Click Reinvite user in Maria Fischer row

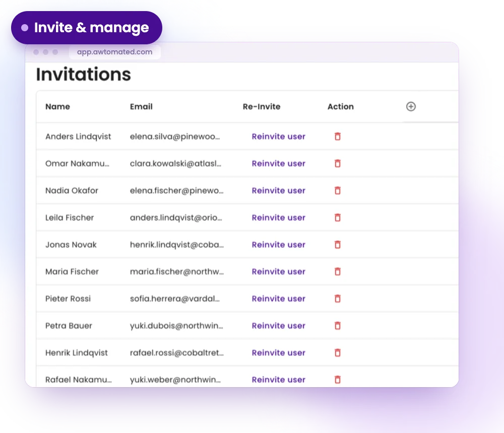tap(278, 271)
